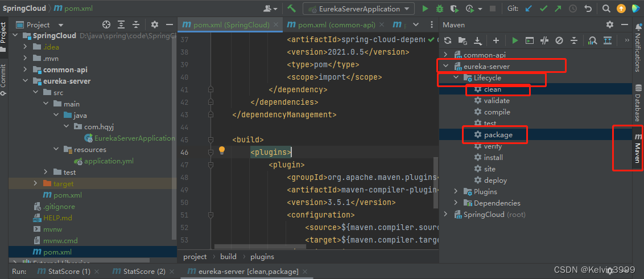Image resolution: width=644 pixels, height=279 pixels.
Task: Collapse the eureka-server folder in Project tree
Action: (x=26, y=81)
